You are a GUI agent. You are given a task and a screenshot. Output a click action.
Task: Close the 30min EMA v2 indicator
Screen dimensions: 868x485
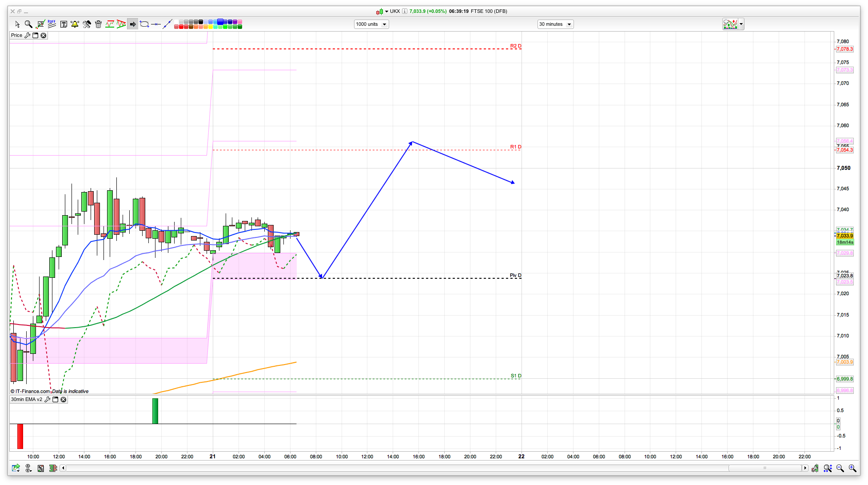[x=64, y=400]
